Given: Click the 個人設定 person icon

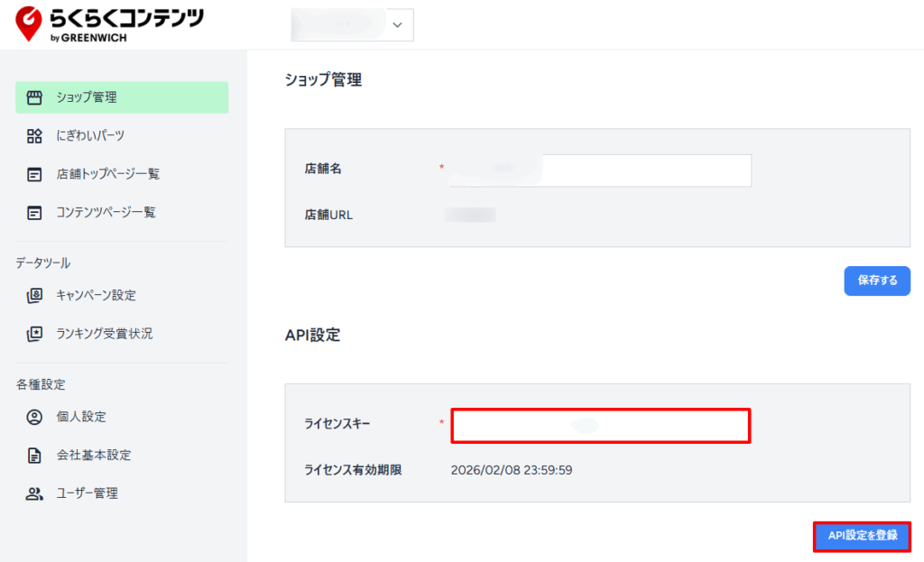Looking at the screenshot, I should click(35, 417).
